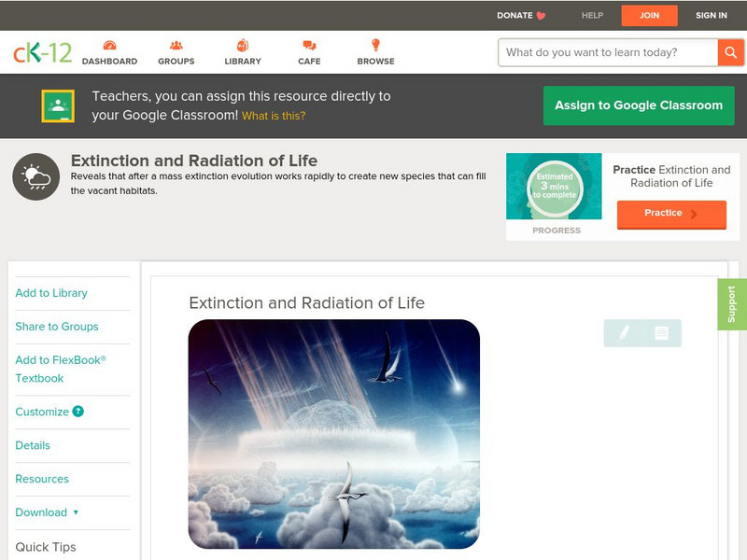Viewport: 747px width, 560px height.
Task: Open the Dashboard from the navigation bar
Action: click(x=112, y=52)
